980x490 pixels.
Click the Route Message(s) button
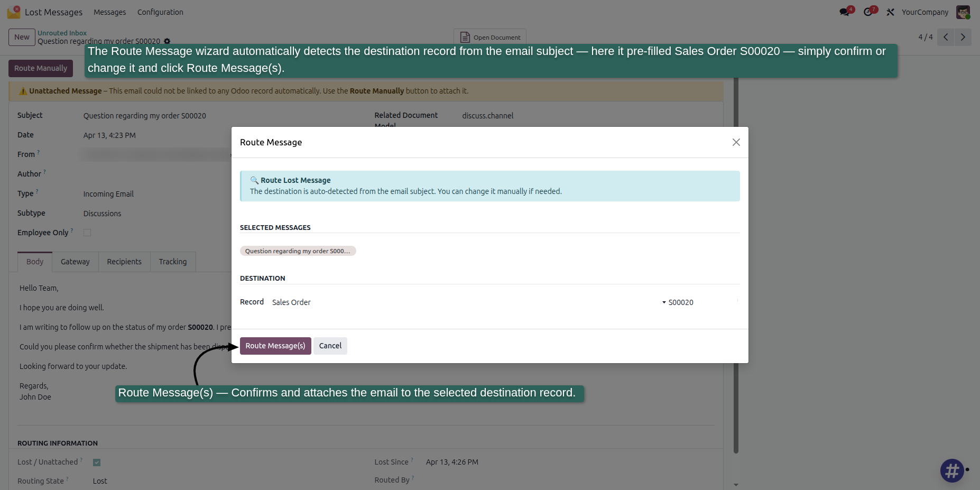tap(275, 346)
